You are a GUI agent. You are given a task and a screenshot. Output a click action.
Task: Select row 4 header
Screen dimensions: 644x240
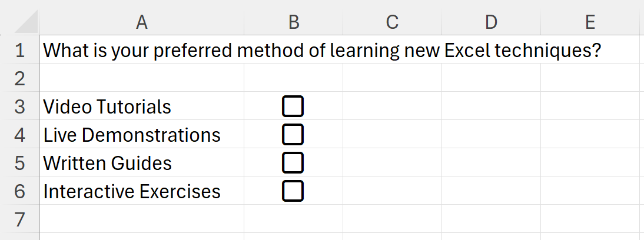click(19, 135)
